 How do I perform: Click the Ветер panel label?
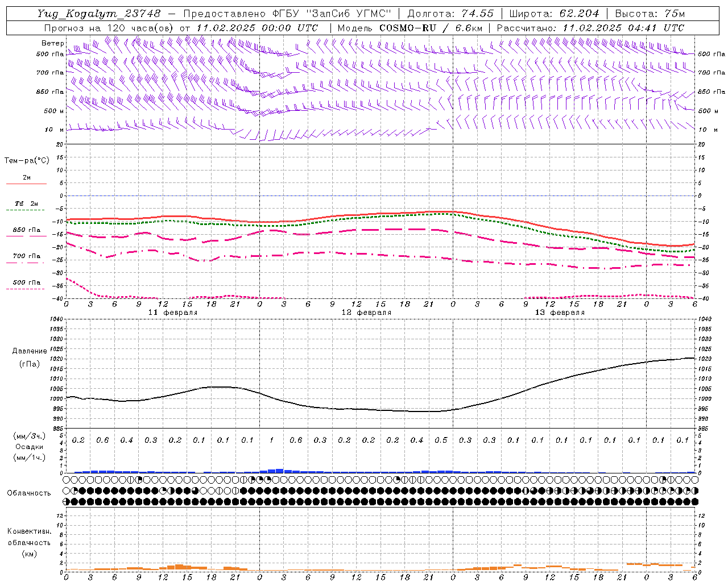52,43
